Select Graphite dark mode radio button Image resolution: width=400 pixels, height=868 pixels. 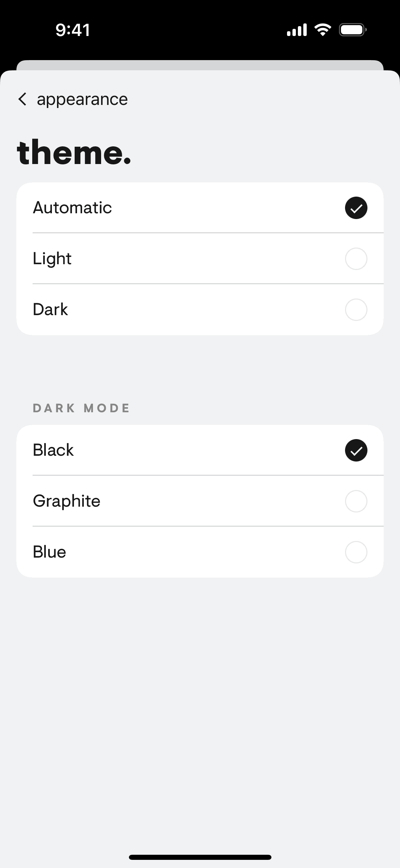coord(356,501)
